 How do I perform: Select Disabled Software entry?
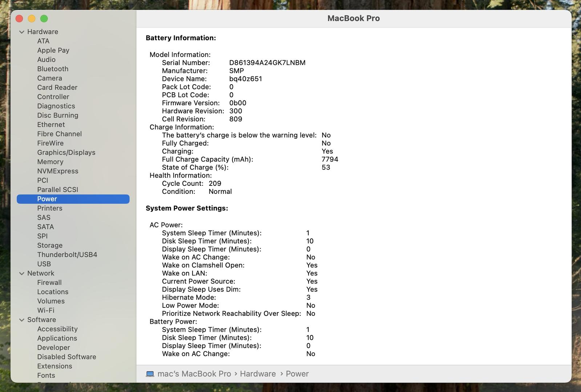tap(66, 357)
